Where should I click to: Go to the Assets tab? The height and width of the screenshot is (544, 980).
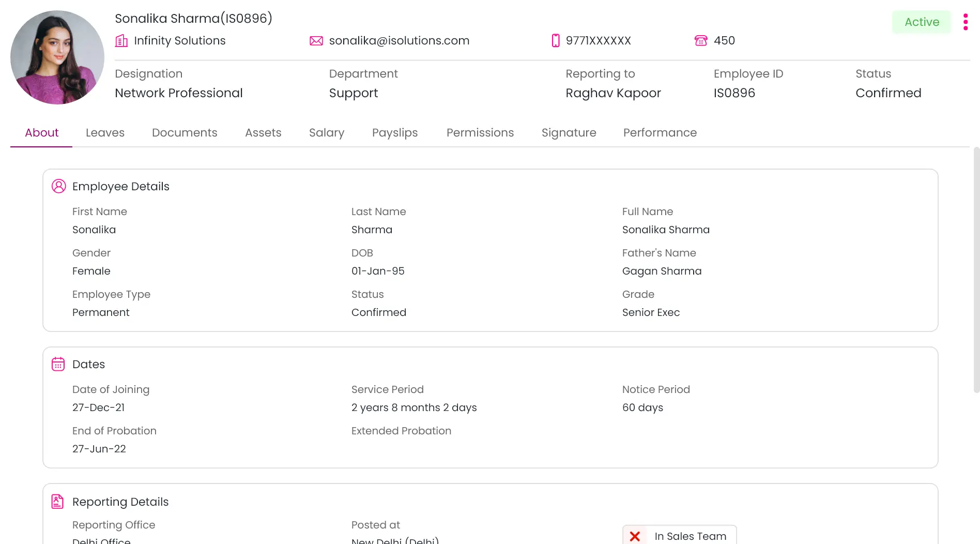pyautogui.click(x=263, y=133)
